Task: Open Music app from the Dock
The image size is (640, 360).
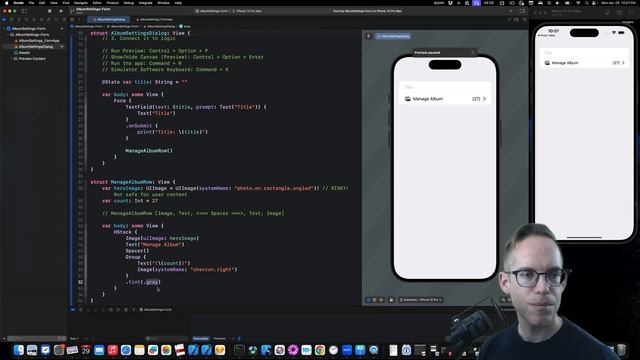Action: coord(113,350)
